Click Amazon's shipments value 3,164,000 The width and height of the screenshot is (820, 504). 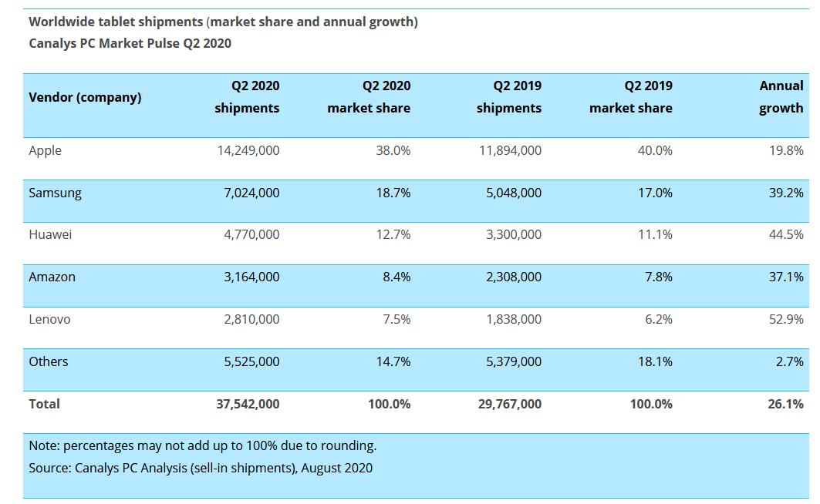pyautogui.click(x=251, y=277)
